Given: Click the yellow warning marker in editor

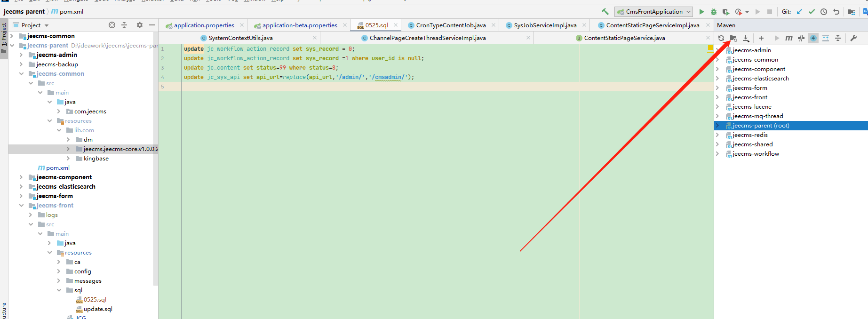Looking at the screenshot, I should coord(710,48).
